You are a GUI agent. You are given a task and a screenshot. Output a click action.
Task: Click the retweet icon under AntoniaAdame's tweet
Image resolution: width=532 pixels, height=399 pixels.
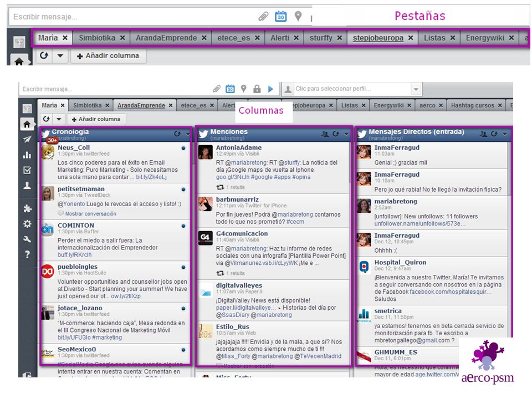coord(220,187)
